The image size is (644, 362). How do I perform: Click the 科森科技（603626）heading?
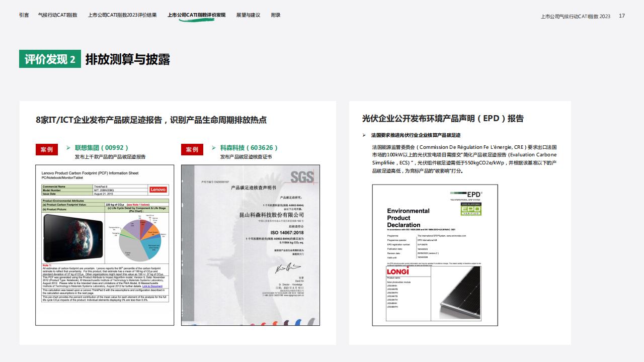249,148
